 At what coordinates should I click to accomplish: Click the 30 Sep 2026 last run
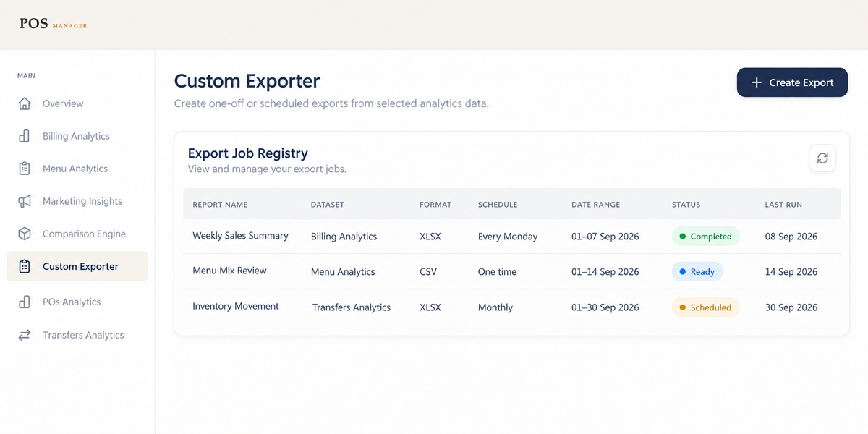pyautogui.click(x=791, y=307)
